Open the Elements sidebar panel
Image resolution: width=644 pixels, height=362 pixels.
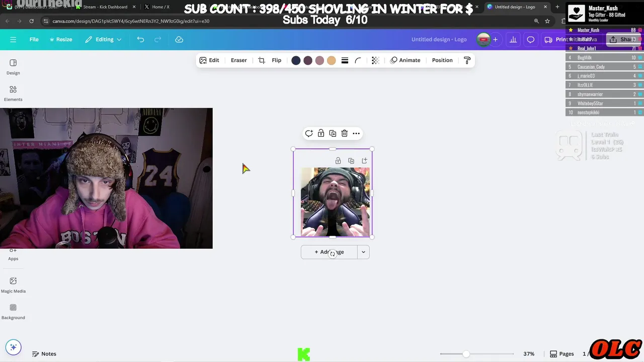click(x=13, y=93)
